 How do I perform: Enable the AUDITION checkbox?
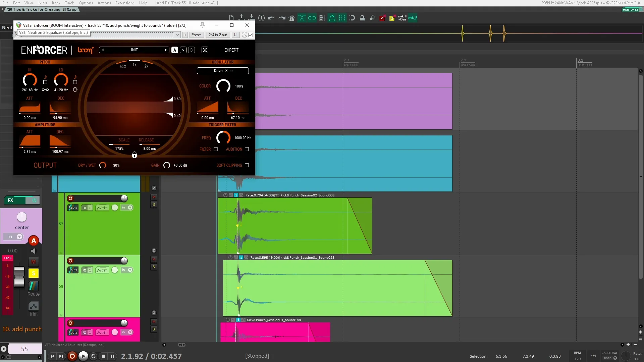pyautogui.click(x=247, y=149)
